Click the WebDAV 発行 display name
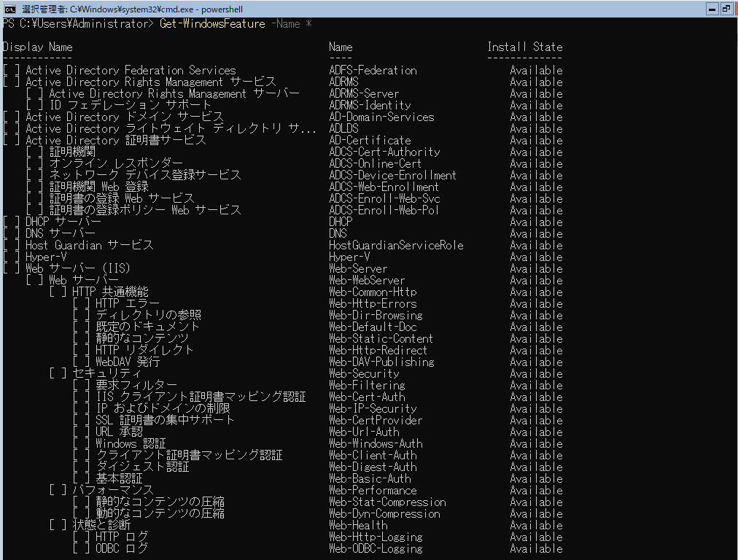 pos(128,362)
